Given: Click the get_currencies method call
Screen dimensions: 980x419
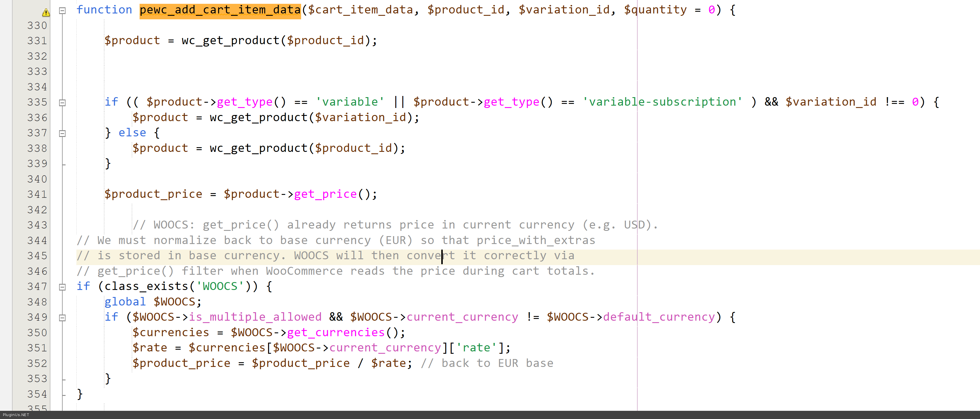Looking at the screenshot, I should tap(336, 332).
